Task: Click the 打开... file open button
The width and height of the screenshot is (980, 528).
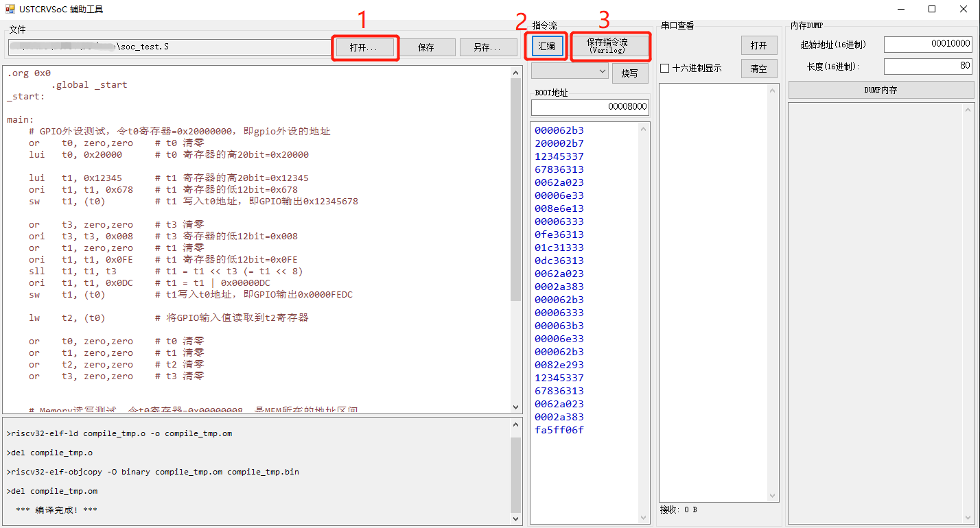Action: pos(364,47)
